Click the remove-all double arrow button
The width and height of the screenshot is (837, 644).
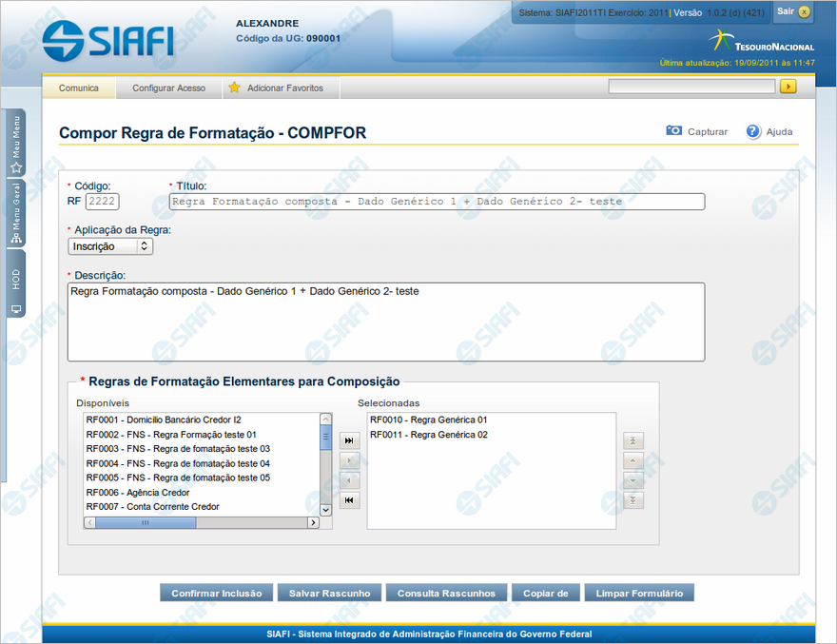[349, 500]
